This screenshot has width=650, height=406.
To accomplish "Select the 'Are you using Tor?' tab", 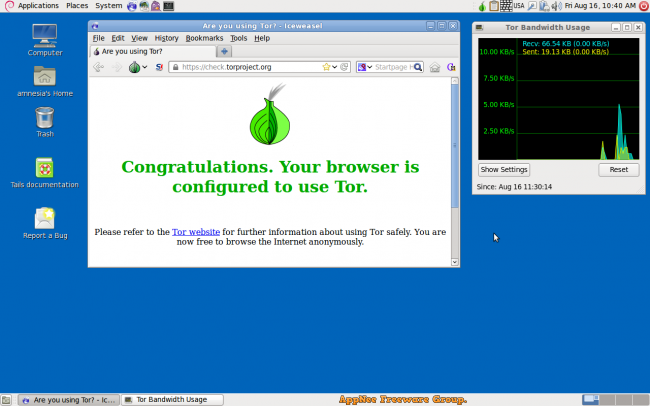I will 153,51.
